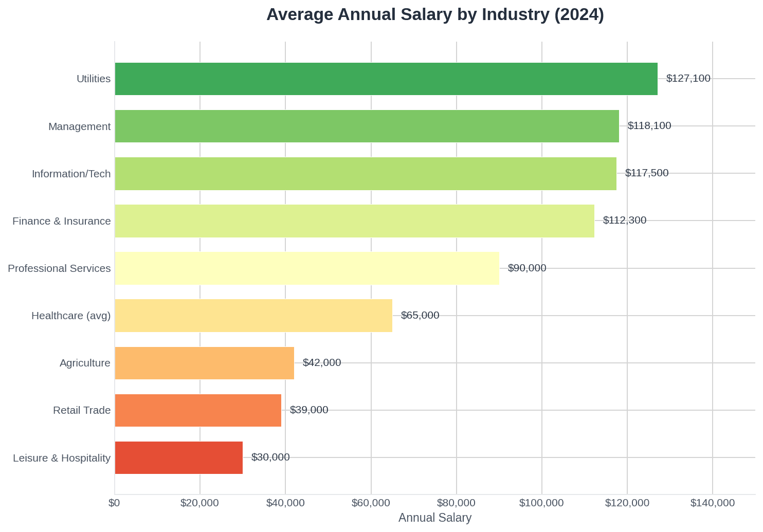The image size is (763, 532).
Task: Click the $60,000 axis tick label
Action: tap(371, 503)
